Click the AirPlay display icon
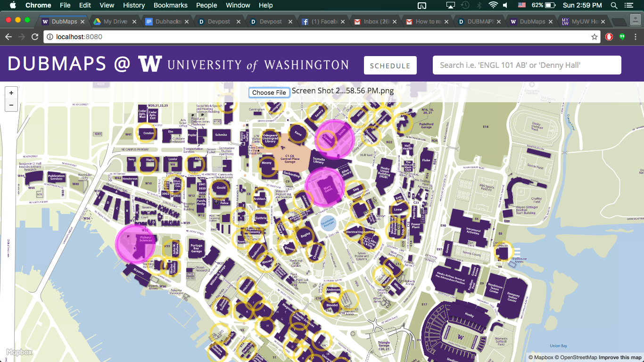 [451, 5]
